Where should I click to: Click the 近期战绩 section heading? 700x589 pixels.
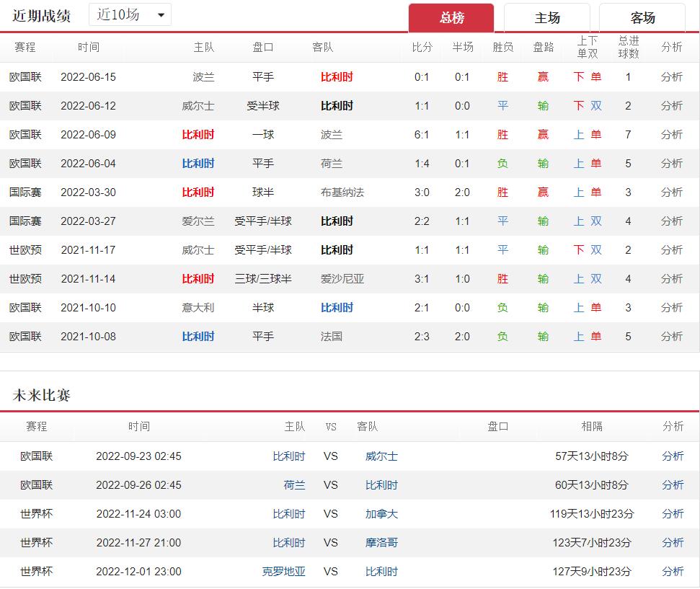(x=41, y=16)
